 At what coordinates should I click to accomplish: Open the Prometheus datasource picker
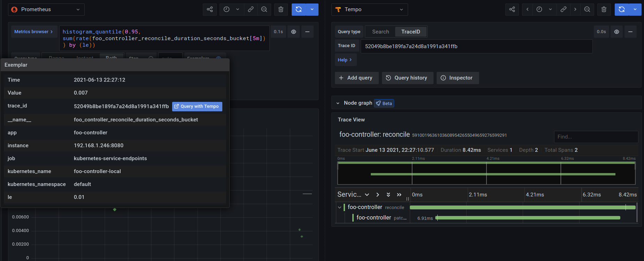[x=46, y=9]
